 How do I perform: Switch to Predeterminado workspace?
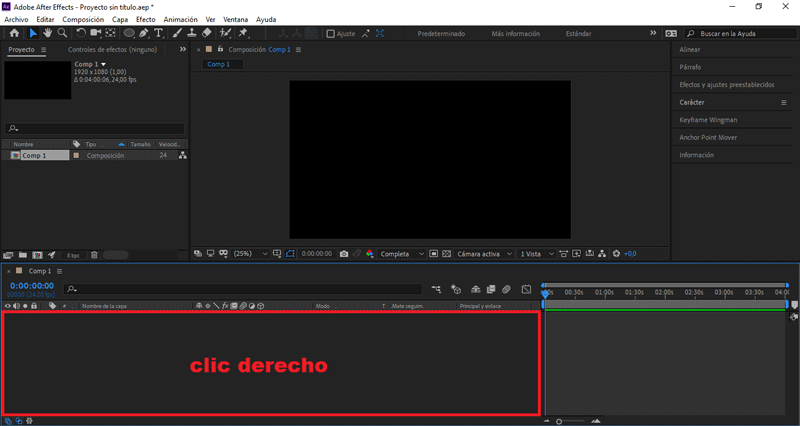441,34
